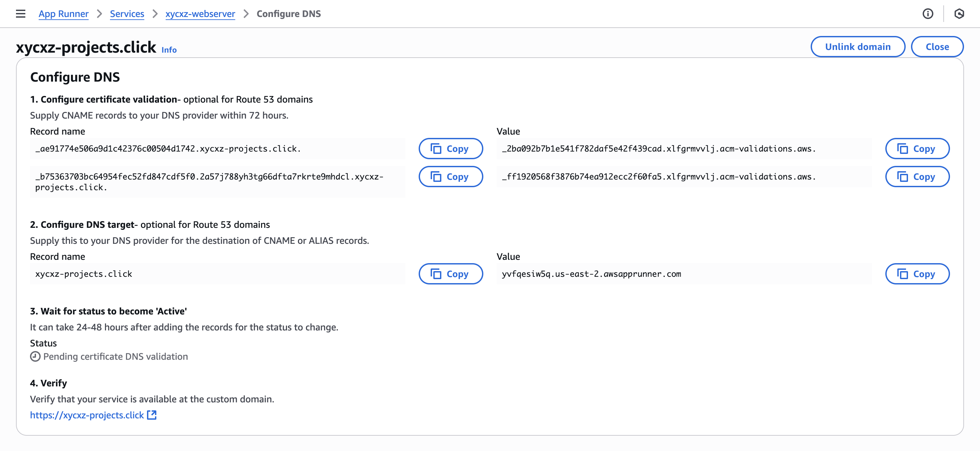
Task: Open the https://xycxz-projects.click link
Action: (87, 415)
